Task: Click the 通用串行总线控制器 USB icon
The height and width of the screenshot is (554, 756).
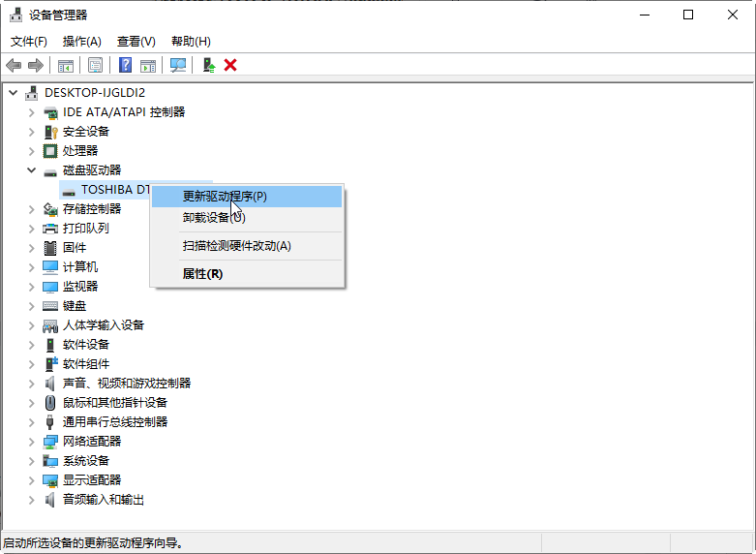Action: [49, 422]
